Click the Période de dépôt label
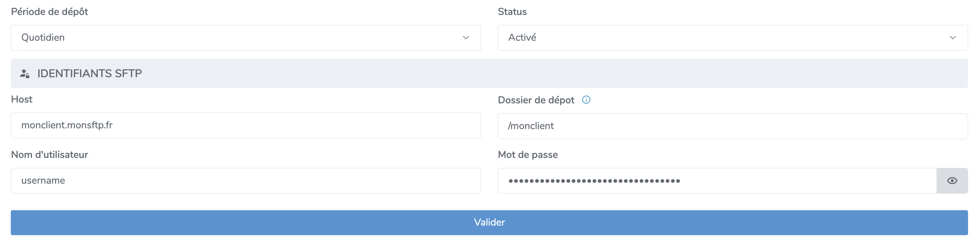This screenshot has height=249, width=980. (50, 12)
